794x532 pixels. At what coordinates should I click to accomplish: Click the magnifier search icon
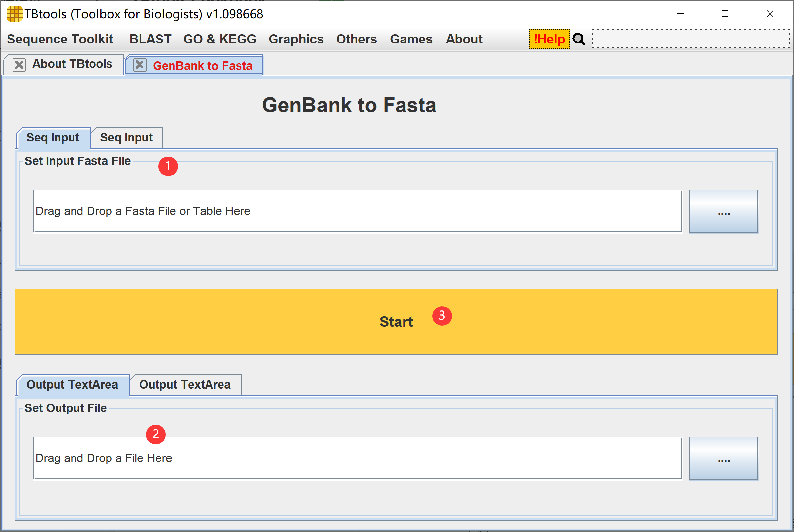(x=579, y=39)
